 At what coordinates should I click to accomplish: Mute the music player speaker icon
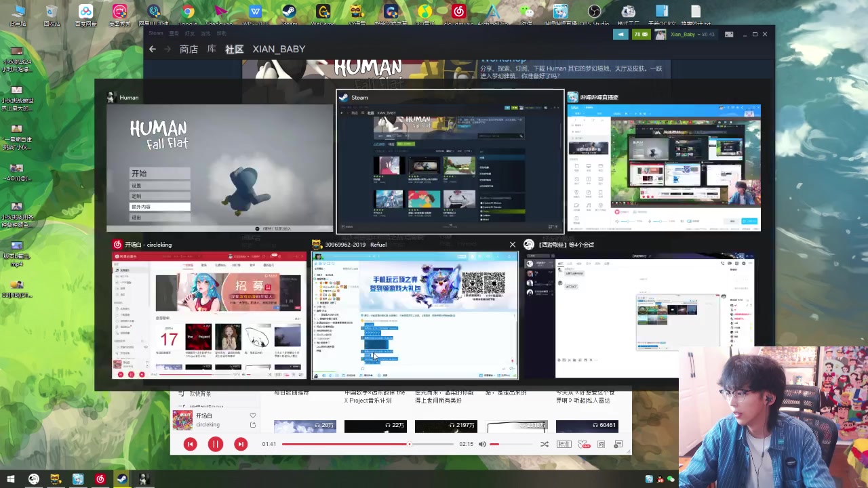coord(482,444)
